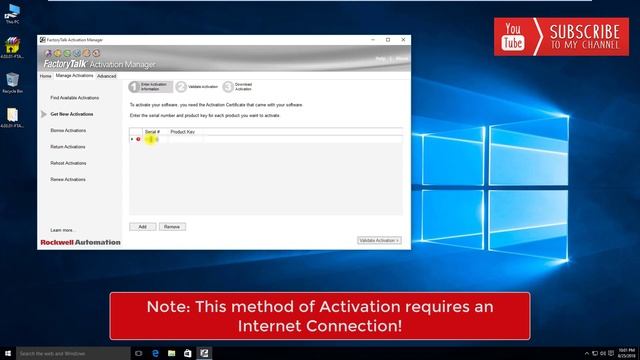The image size is (640, 360).
Task: Click the Remove button
Action: 172,227
